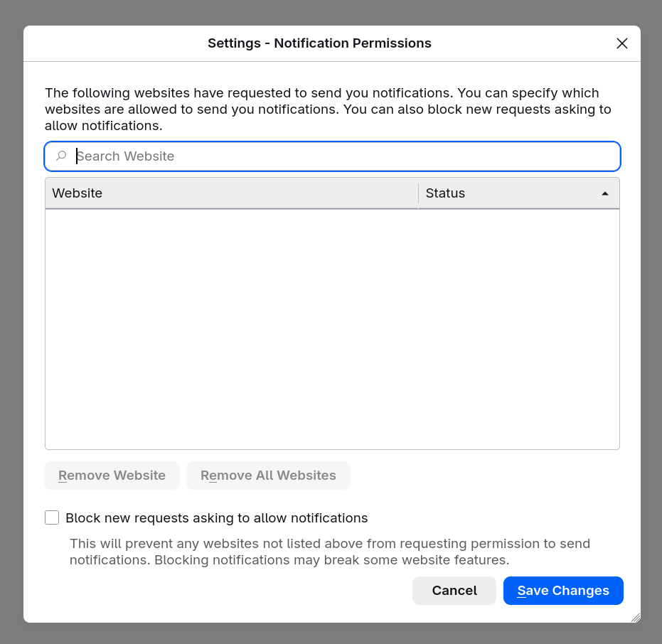Click the Remove Website button
Image resolution: width=662 pixels, height=644 pixels.
pos(112,476)
